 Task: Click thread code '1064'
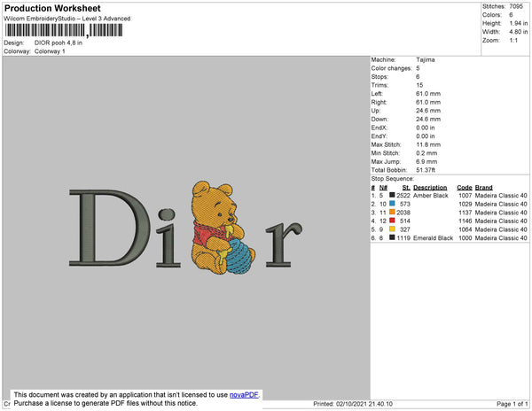465,229
